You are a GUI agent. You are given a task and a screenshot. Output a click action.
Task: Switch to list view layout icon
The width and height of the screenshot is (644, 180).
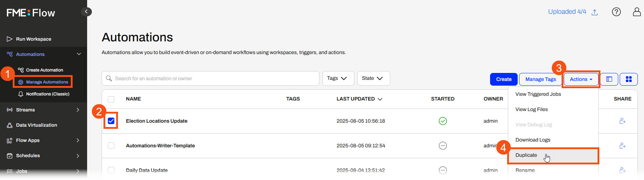pyautogui.click(x=609, y=79)
